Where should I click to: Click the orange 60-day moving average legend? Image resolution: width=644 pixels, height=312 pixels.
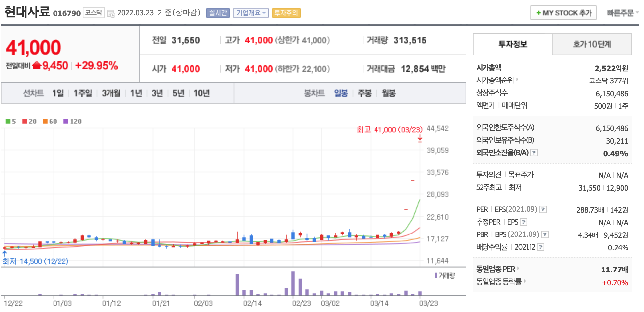coord(50,121)
